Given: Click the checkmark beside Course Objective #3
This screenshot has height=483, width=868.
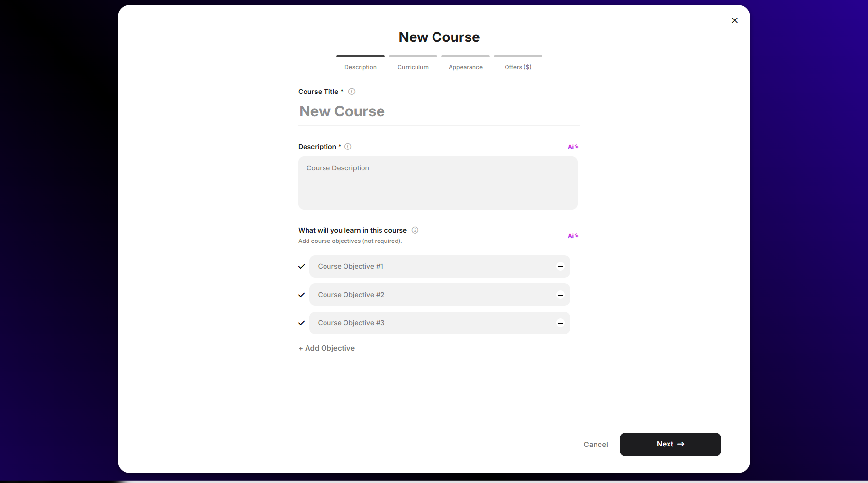Looking at the screenshot, I should (302, 323).
